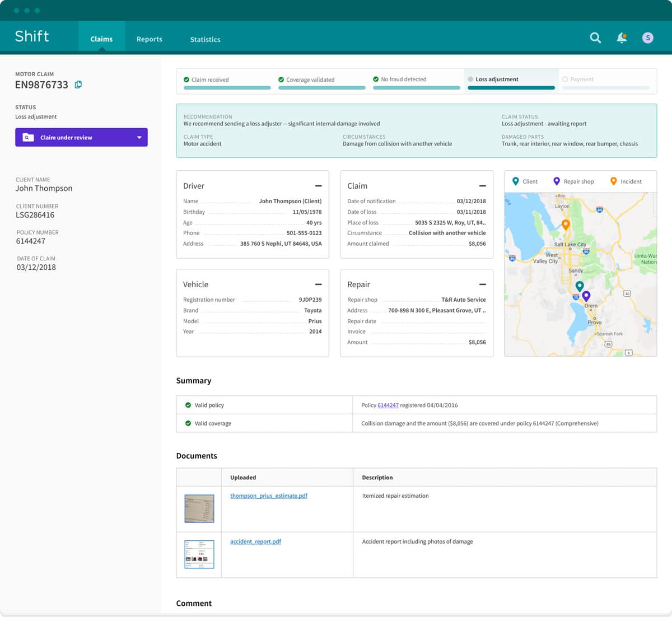672x617 pixels.
Task: Select the Payment step radio circle
Action: click(565, 80)
